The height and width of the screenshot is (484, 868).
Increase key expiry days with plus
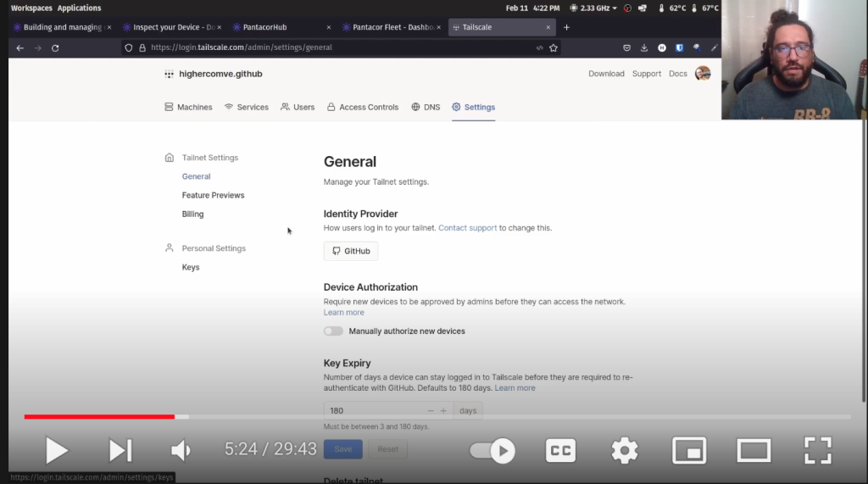tap(443, 411)
